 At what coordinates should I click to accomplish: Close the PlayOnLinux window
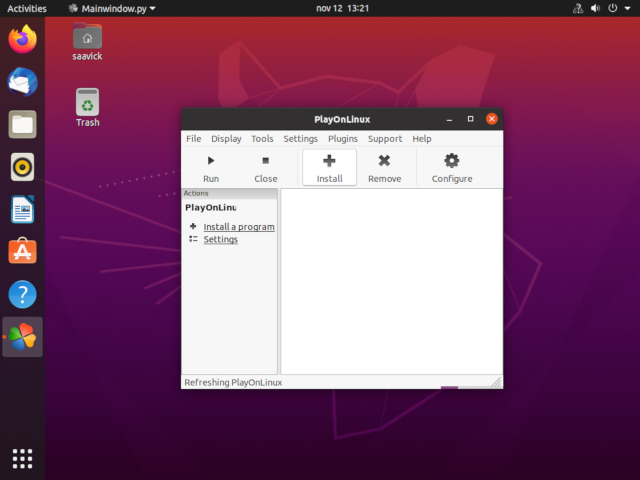pyautogui.click(x=491, y=119)
